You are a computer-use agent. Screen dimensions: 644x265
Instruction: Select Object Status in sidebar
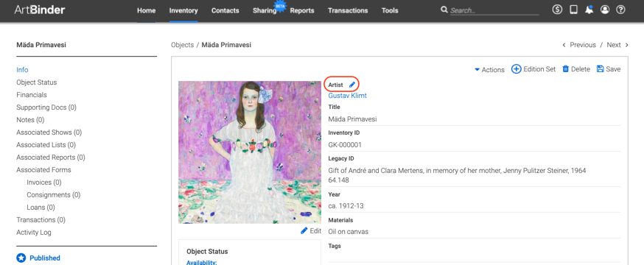tap(37, 82)
